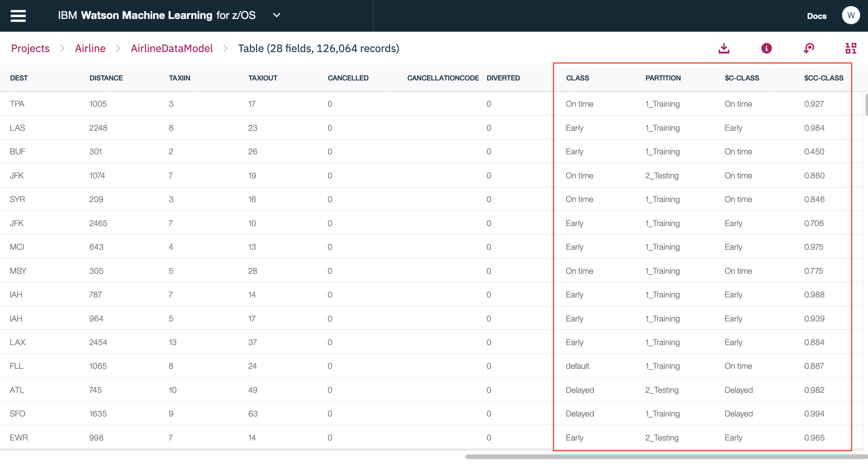Download the table data
The image size is (868, 466).
click(x=724, y=48)
